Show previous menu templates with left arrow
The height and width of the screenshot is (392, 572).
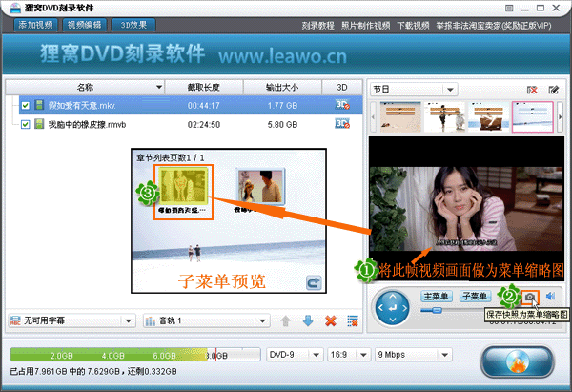[x=373, y=116]
